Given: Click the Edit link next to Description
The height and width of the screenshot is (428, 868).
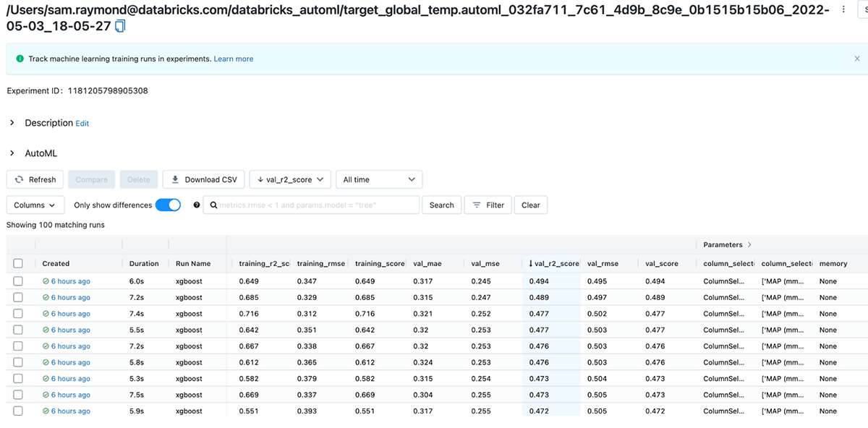Looking at the screenshot, I should click(x=82, y=124).
